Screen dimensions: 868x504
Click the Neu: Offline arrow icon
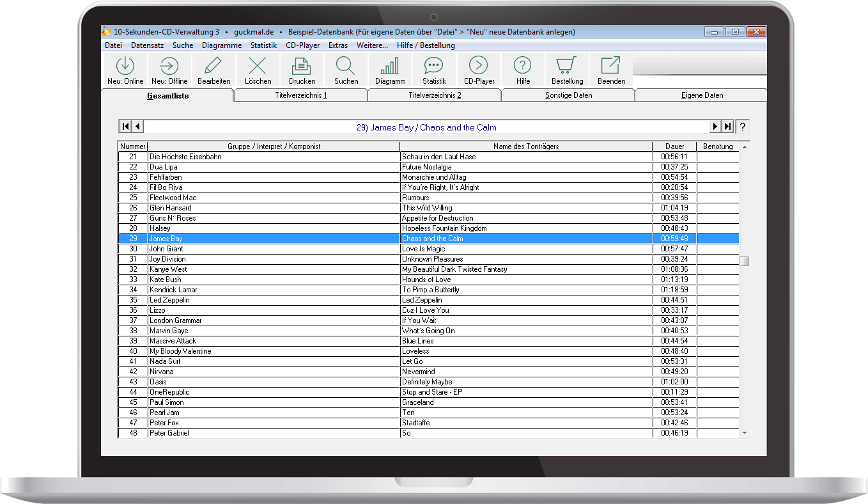[169, 66]
